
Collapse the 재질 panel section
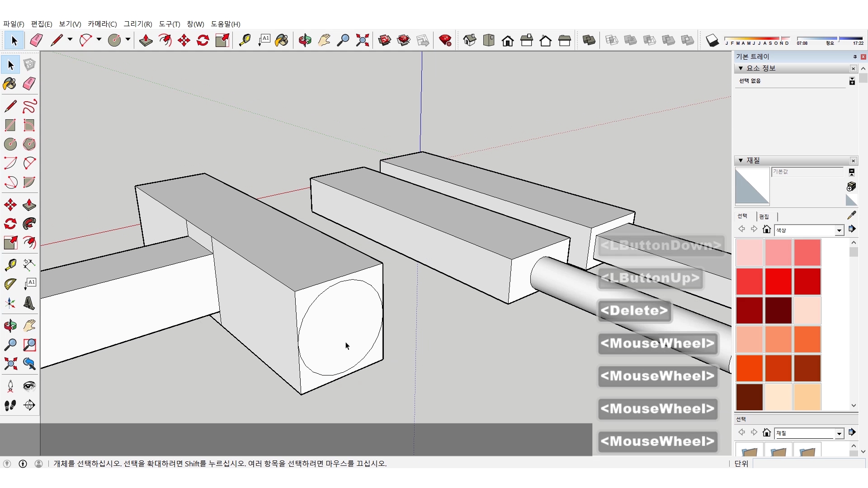[x=741, y=160]
